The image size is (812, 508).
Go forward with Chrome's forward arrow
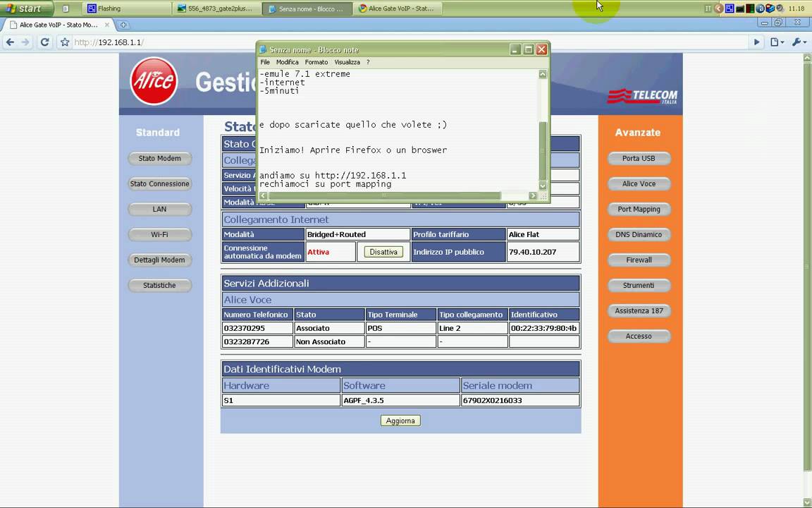pos(25,42)
